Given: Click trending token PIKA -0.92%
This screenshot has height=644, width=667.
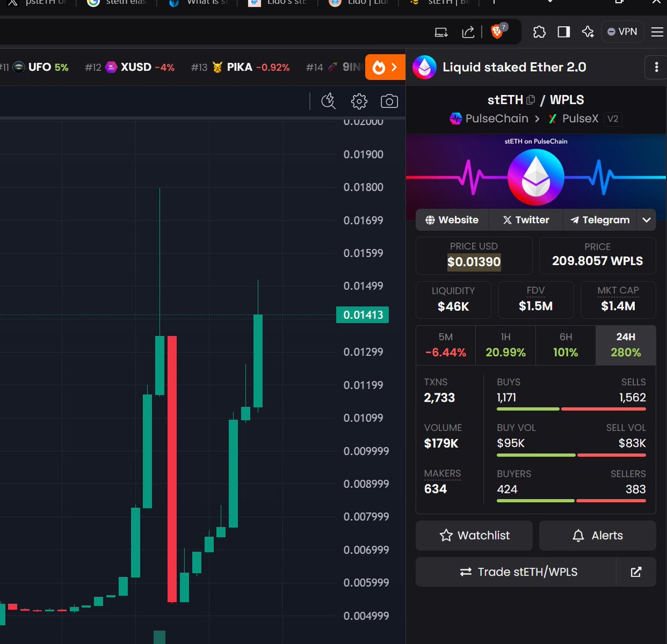Looking at the screenshot, I should tap(240, 67).
